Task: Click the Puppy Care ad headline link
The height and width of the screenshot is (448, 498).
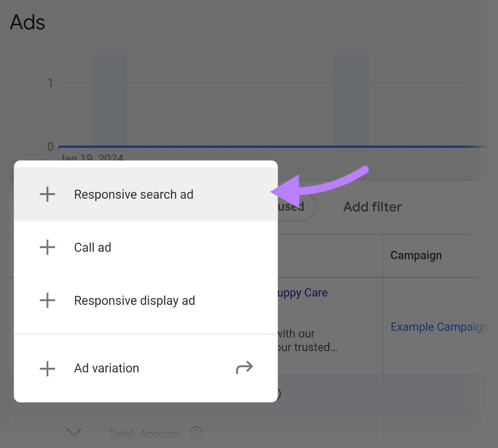Action: point(303,292)
